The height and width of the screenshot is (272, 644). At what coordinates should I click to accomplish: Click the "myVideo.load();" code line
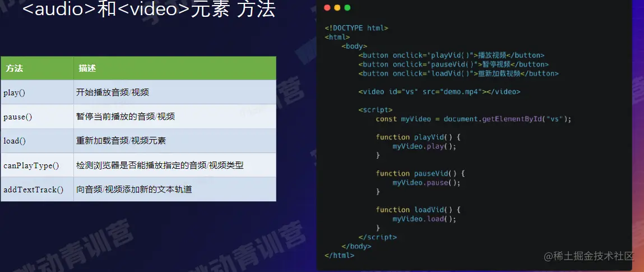[x=424, y=219]
